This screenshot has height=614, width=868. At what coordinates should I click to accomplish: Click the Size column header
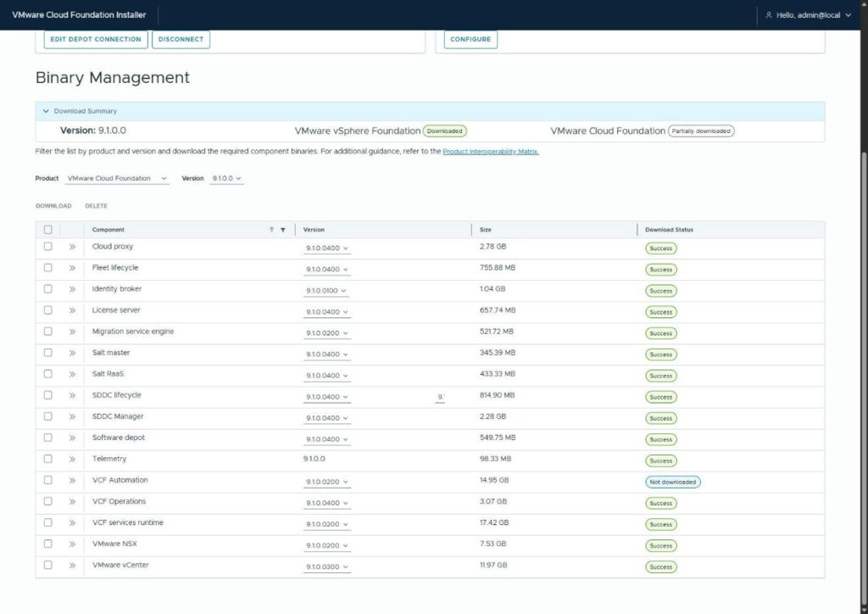486,230
